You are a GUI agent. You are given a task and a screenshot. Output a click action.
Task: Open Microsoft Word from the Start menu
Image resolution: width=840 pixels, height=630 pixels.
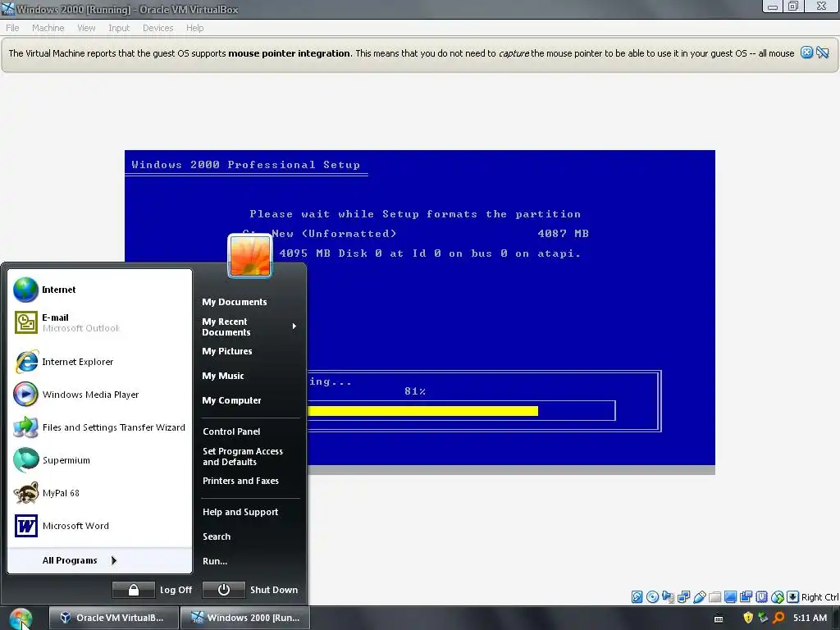(x=100, y=526)
